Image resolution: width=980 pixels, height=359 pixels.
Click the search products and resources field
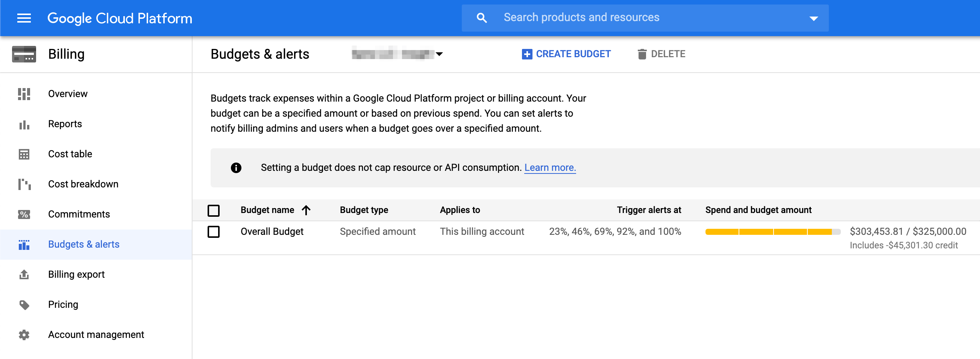(x=645, y=18)
